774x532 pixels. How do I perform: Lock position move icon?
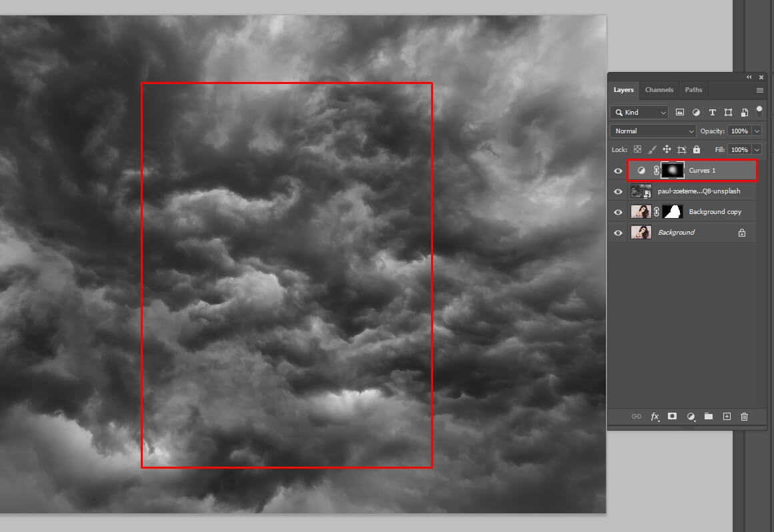coord(667,149)
